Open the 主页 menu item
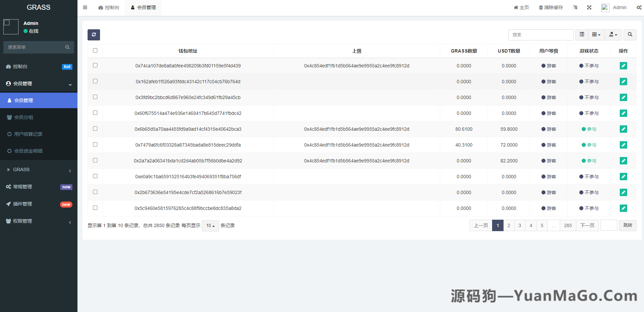The image size is (644, 312). pos(521,7)
